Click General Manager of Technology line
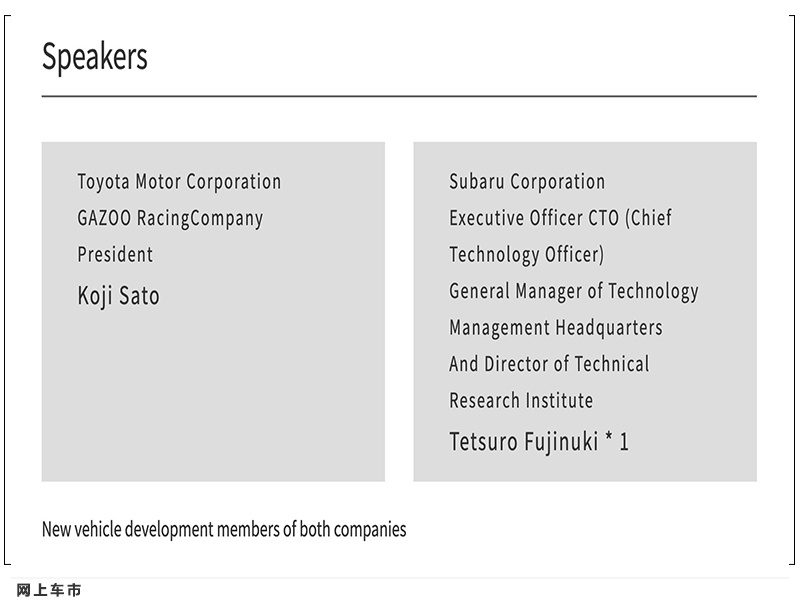 tap(574, 292)
